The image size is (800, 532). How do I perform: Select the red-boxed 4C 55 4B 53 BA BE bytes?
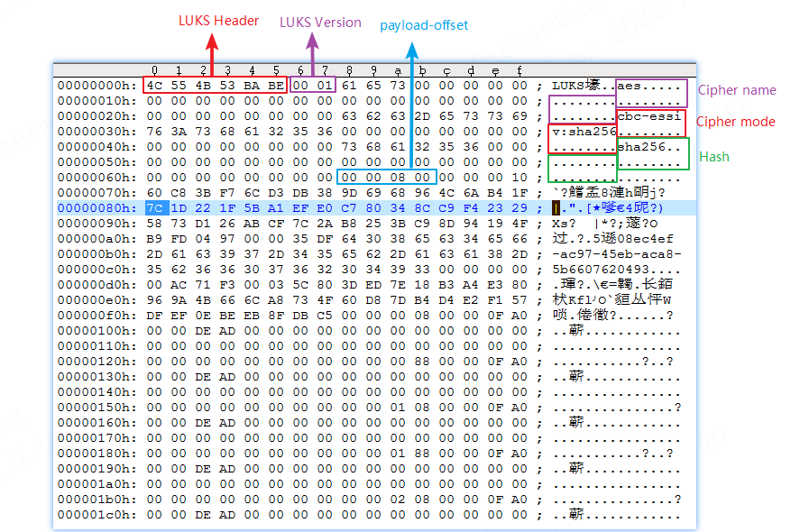[x=216, y=86]
